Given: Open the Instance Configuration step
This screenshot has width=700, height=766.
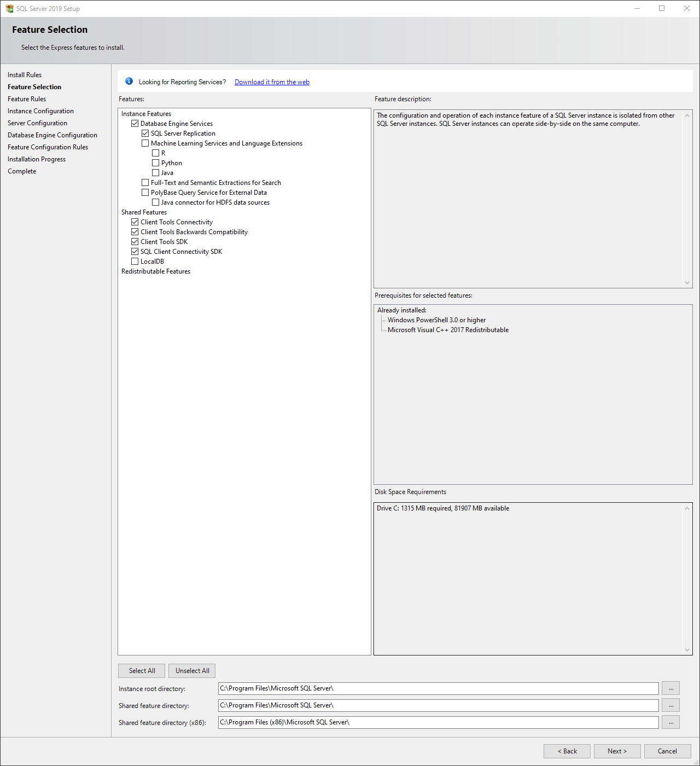Looking at the screenshot, I should [40, 111].
